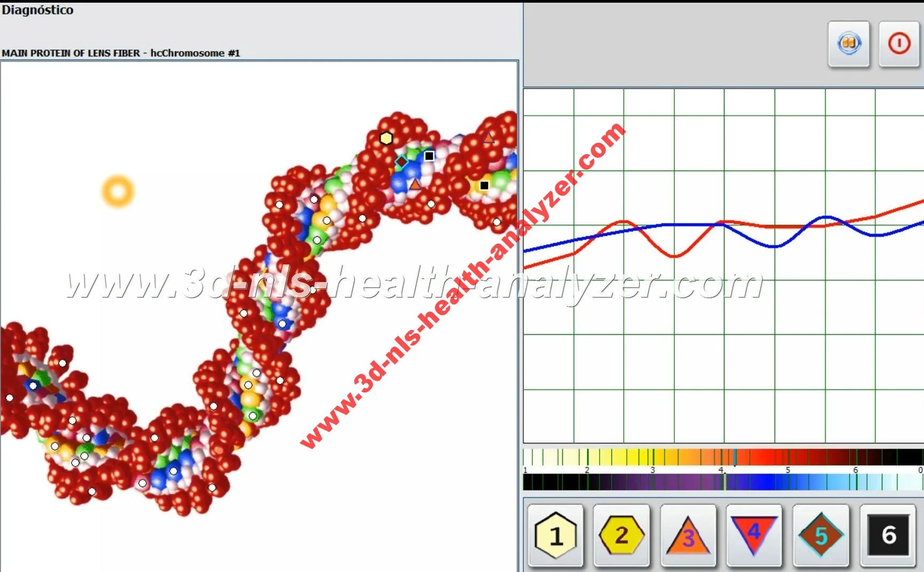Click the level 2 yellow hexagon button

(622, 535)
